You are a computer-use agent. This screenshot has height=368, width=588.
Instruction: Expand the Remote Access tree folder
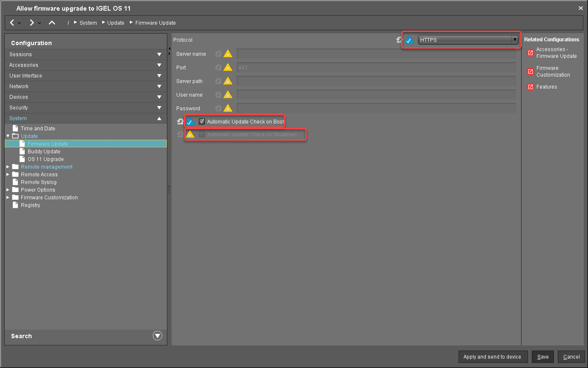pos(8,175)
